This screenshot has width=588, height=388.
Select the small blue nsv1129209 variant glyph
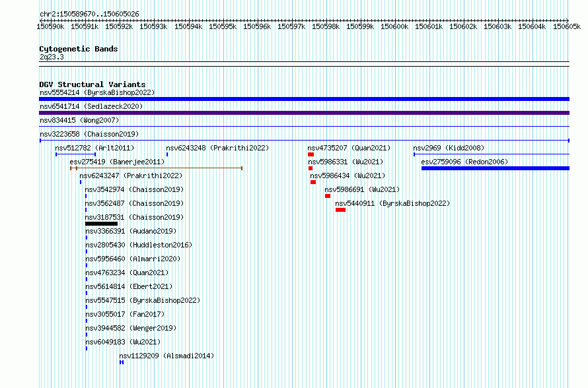click(x=122, y=362)
